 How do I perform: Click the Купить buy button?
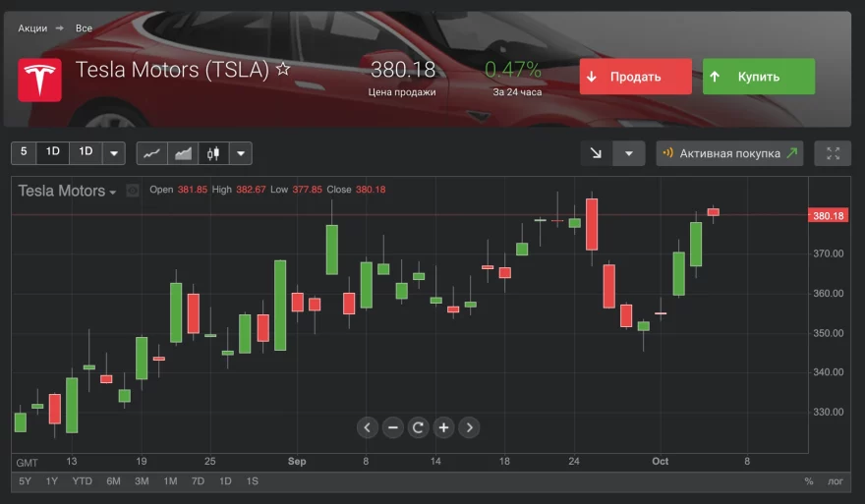pos(759,77)
